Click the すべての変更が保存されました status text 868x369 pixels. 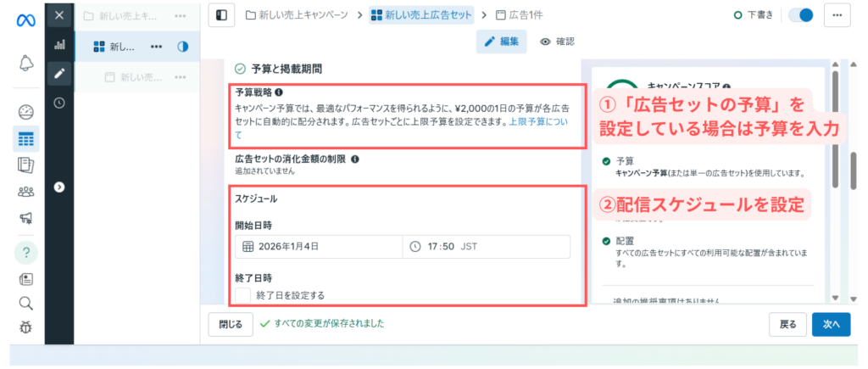click(x=329, y=323)
